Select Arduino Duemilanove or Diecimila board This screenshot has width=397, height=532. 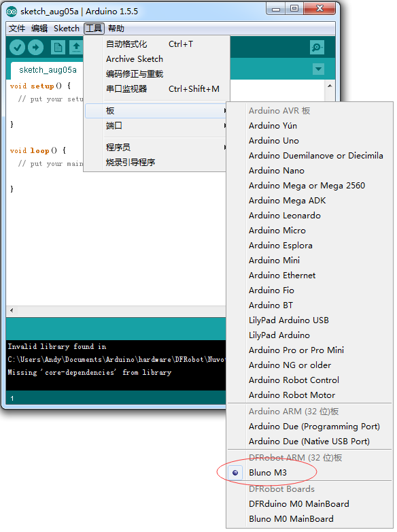pos(310,156)
